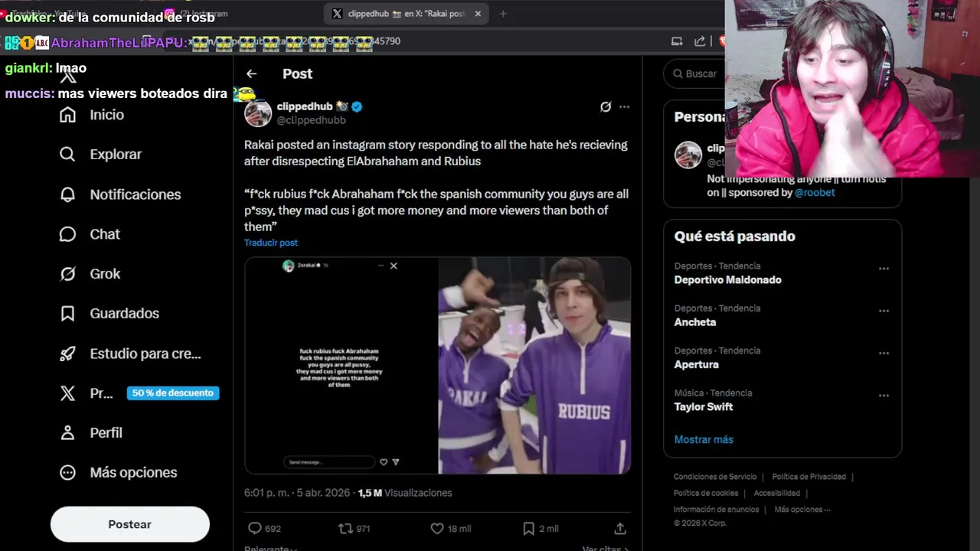Viewport: 980px width, 551px height.
Task: Open more options for Taylor Swift trend
Action: pos(884,396)
